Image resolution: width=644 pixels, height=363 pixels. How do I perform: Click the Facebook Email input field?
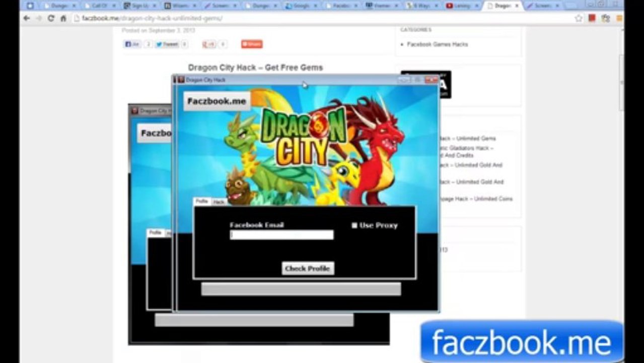[282, 235]
